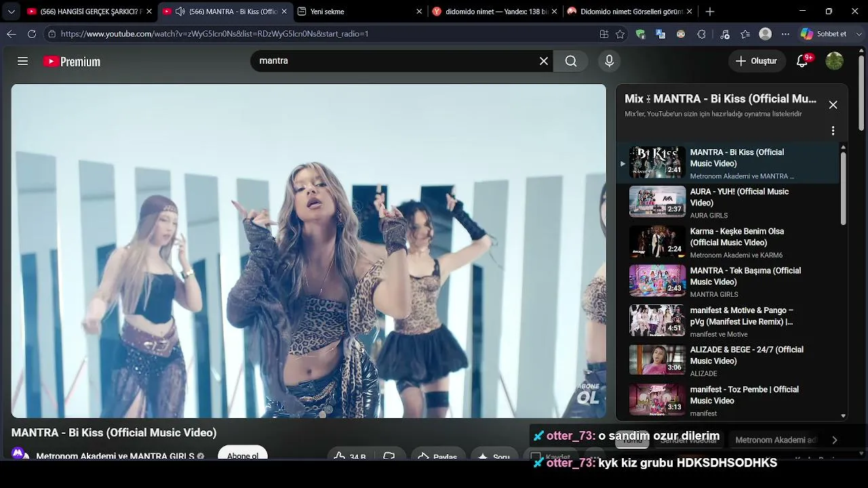Expand the tab search dropdown
The image size is (868, 488).
pos(11,12)
